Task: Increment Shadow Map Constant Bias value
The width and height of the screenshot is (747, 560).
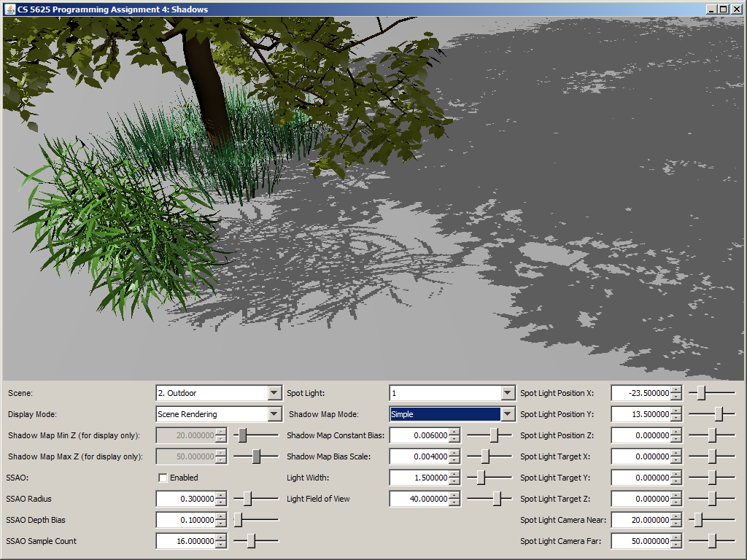Action: tap(454, 432)
